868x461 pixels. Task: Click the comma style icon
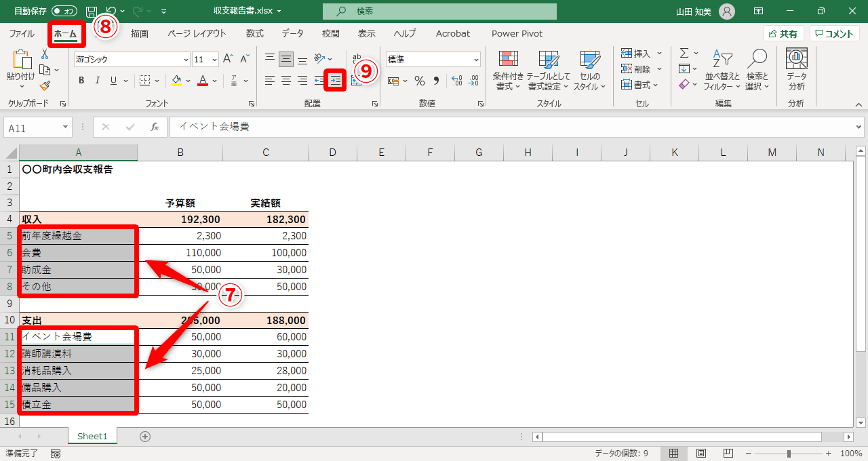point(436,81)
